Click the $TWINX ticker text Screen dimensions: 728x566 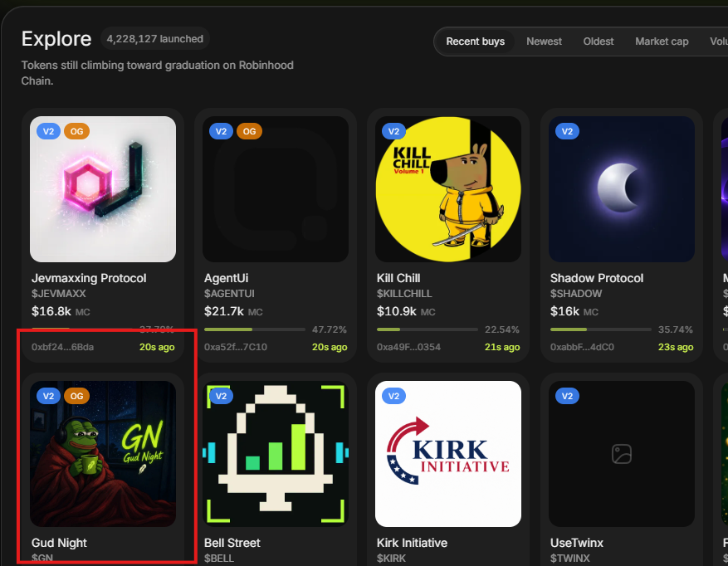pyautogui.click(x=570, y=558)
